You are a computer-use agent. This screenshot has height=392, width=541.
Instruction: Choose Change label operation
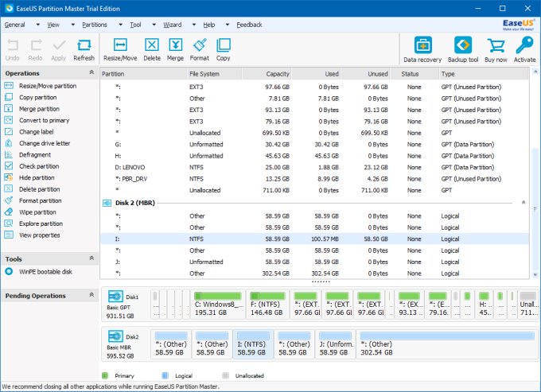coord(29,132)
